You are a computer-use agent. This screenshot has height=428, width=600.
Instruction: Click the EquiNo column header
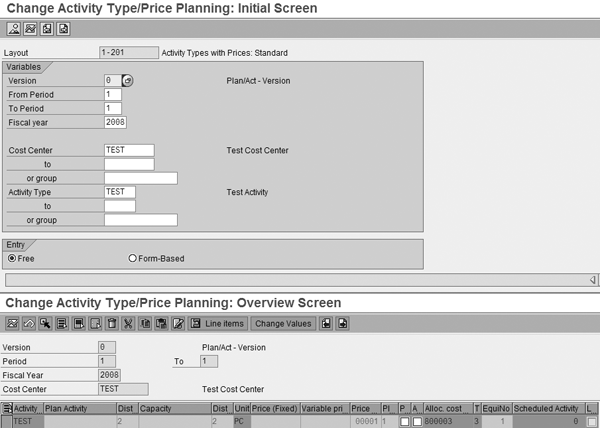pos(496,408)
